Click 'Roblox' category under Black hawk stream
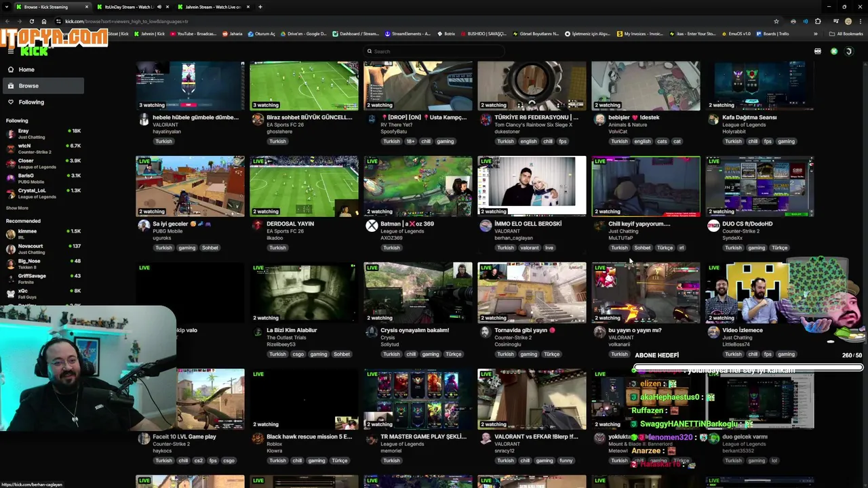 [x=274, y=444]
